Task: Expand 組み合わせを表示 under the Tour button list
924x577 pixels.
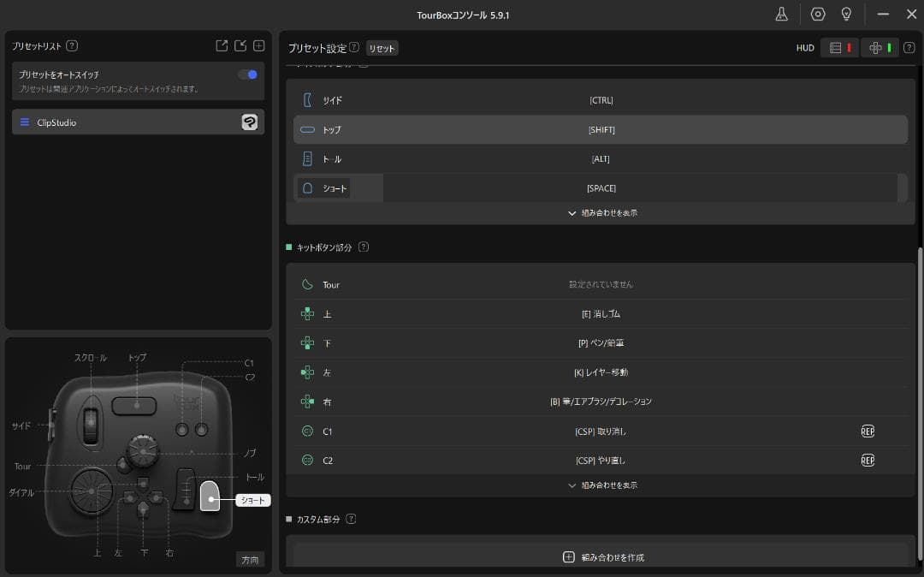Action: 602,485
